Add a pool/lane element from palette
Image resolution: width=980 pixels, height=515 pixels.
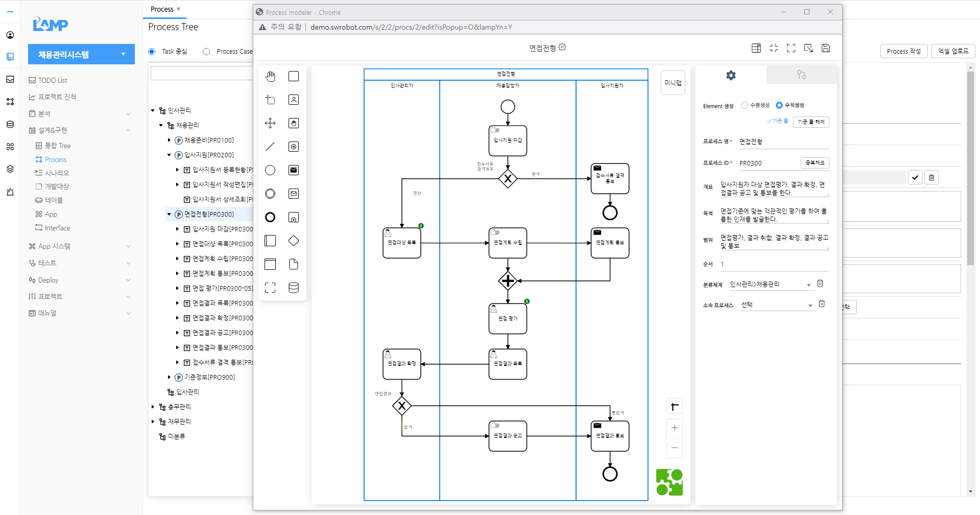(270, 241)
